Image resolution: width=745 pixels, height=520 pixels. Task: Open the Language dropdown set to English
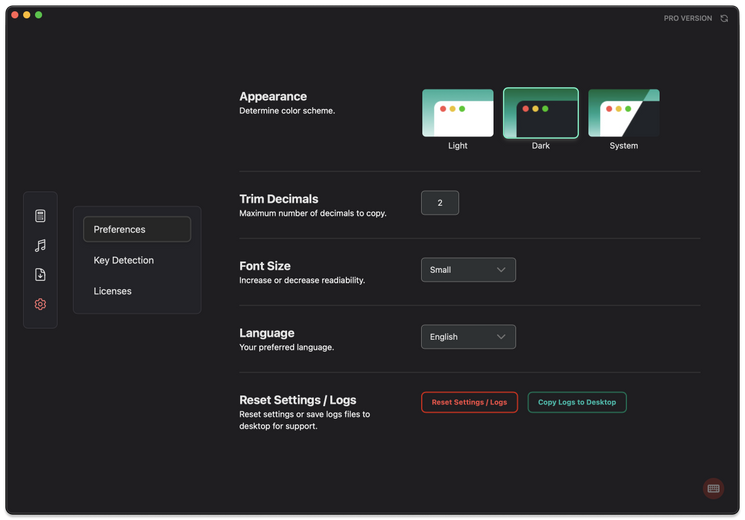click(468, 337)
